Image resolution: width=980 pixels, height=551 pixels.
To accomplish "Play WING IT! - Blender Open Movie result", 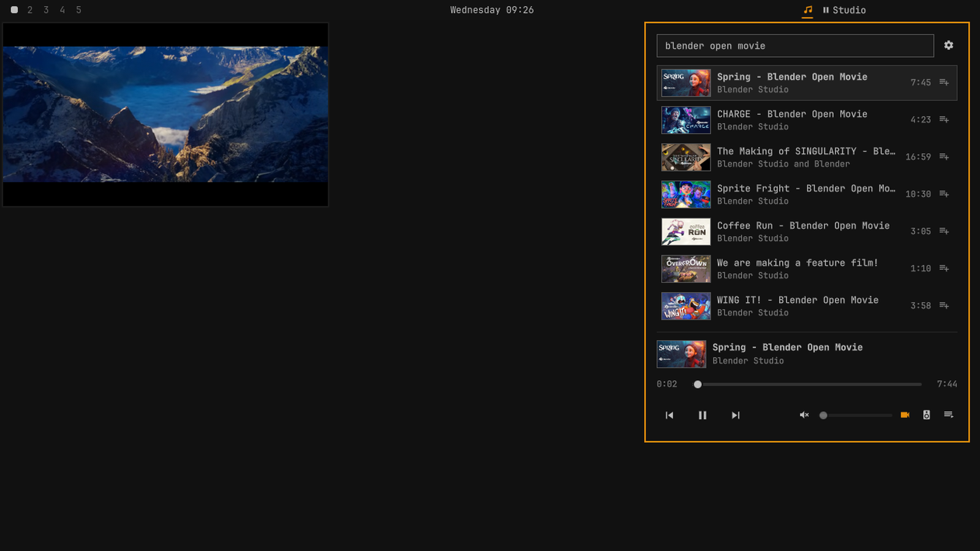I will pos(807,305).
